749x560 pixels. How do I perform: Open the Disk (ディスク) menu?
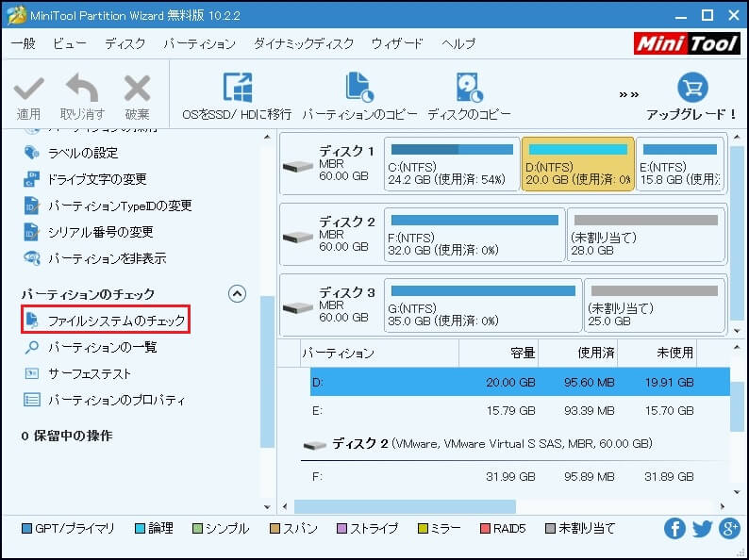[x=125, y=43]
